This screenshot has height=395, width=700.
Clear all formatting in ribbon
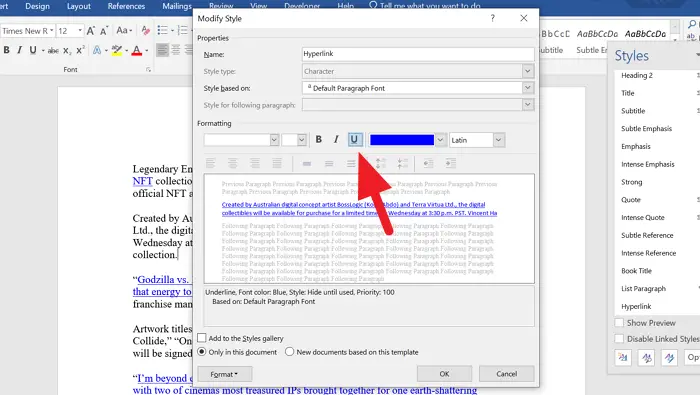(x=146, y=30)
